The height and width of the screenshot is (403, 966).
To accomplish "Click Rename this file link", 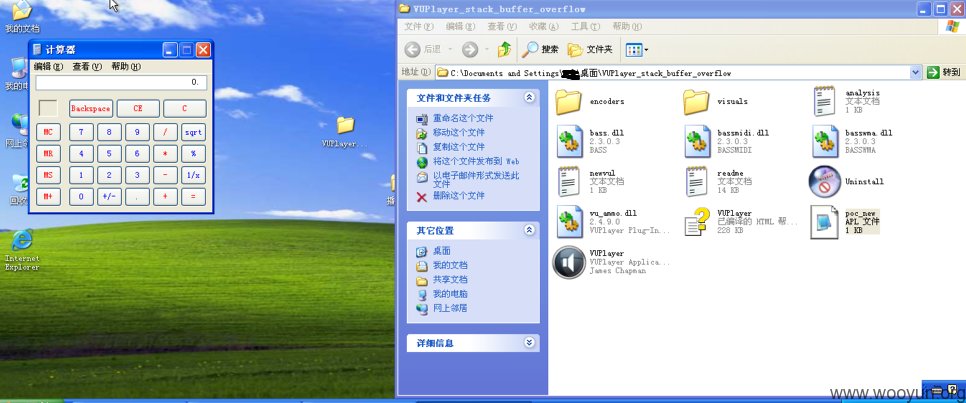I will (x=462, y=118).
